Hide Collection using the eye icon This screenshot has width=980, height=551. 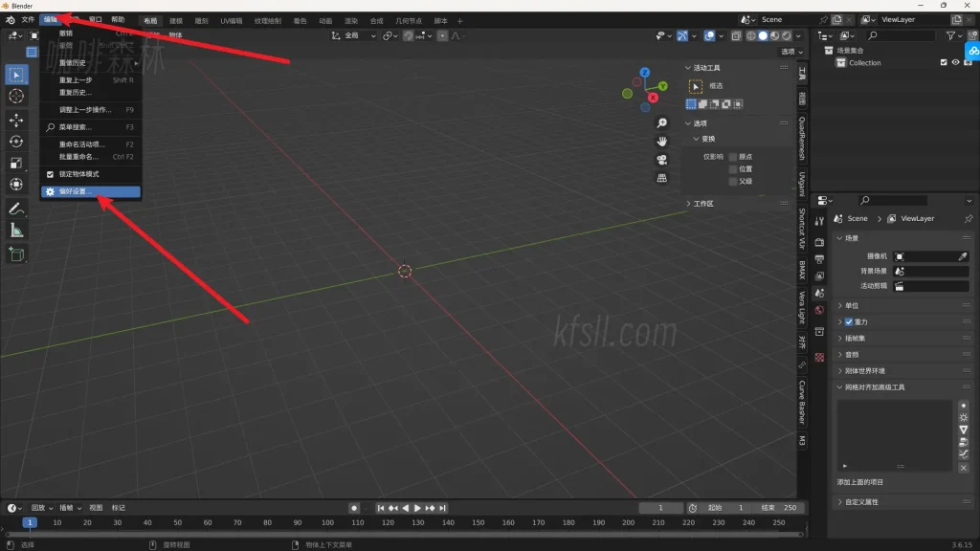point(954,63)
